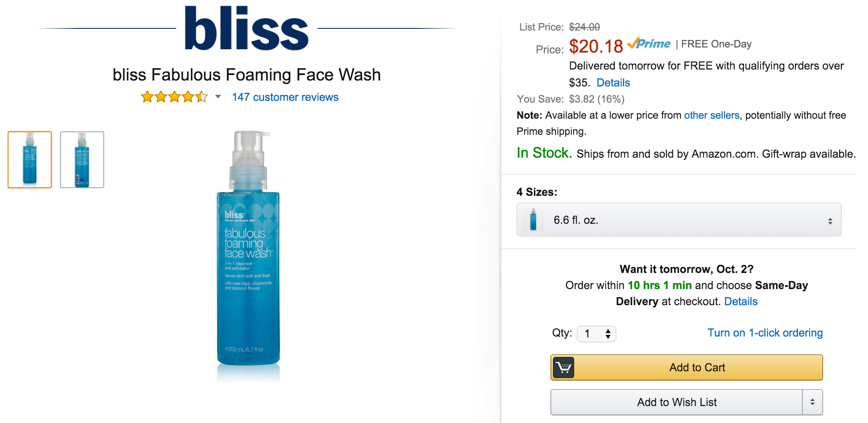868x423 pixels.
Task: Expand the star ratings breakdown arrow
Action: pos(218,97)
